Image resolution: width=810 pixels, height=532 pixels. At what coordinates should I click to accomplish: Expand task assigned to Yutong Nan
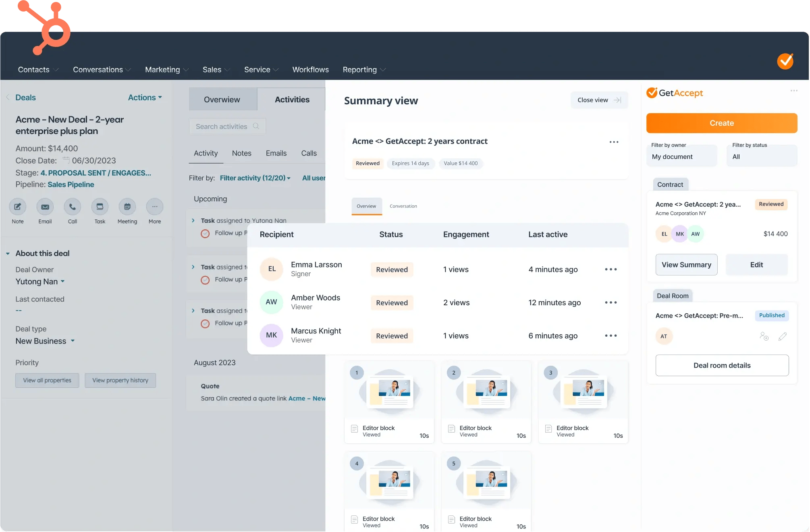(x=193, y=221)
